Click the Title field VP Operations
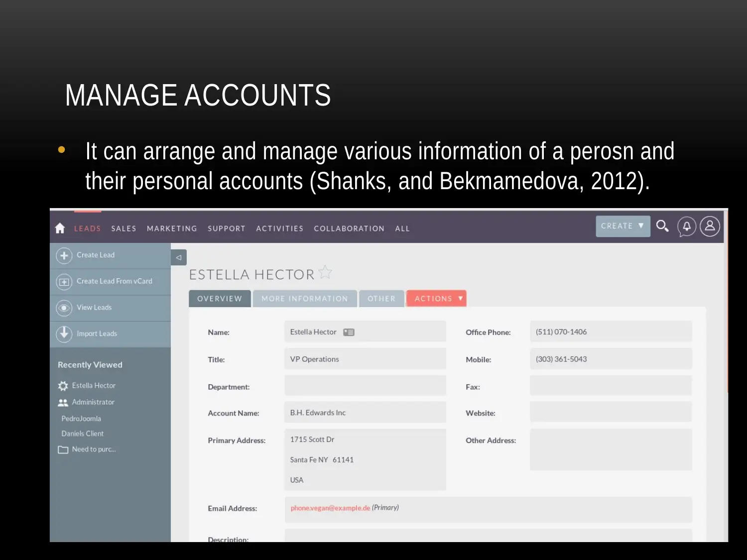This screenshot has height=560, width=747. point(365,359)
